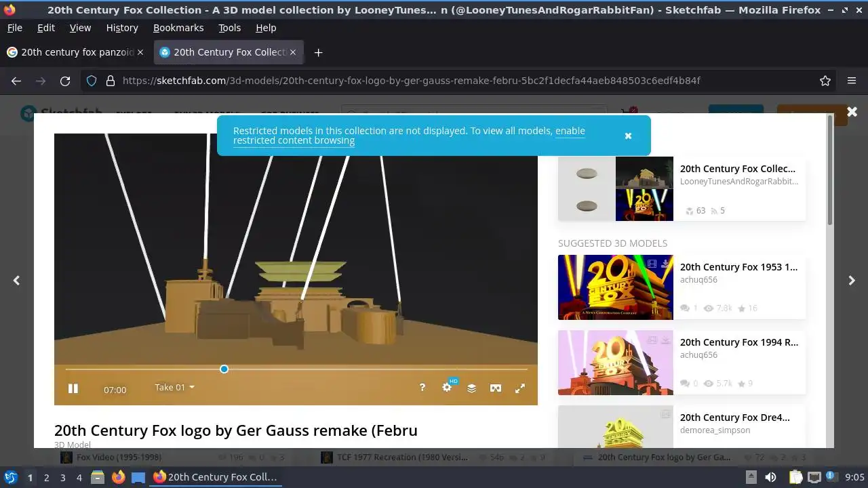Open the 20th Century Fox Collection card
This screenshot has width=868, height=488.
[x=682, y=189]
